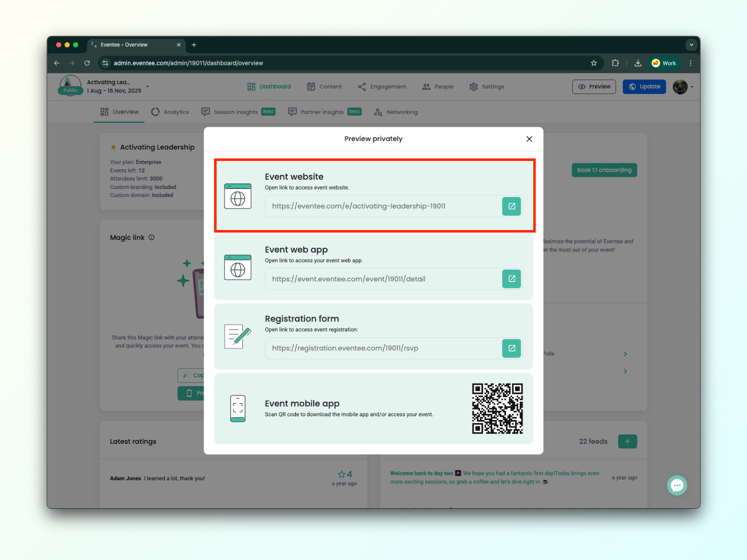This screenshot has height=560, width=747.
Task: Open the Dashboard menu
Action: tap(269, 87)
